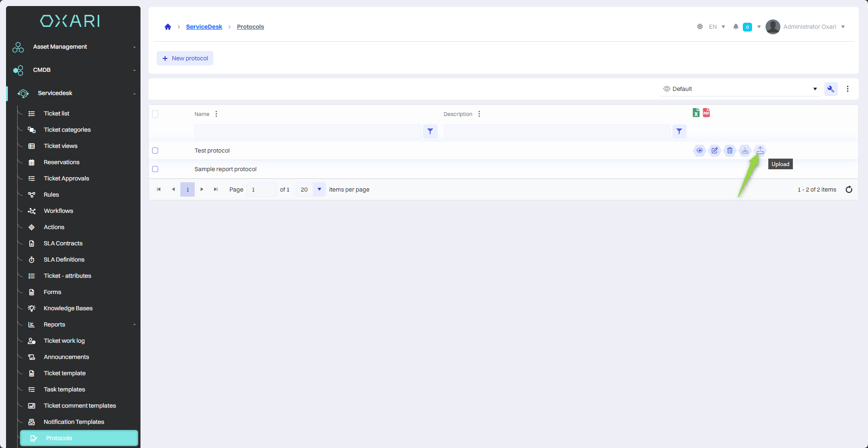
Task: Open the Description column menu dots
Action: click(479, 114)
